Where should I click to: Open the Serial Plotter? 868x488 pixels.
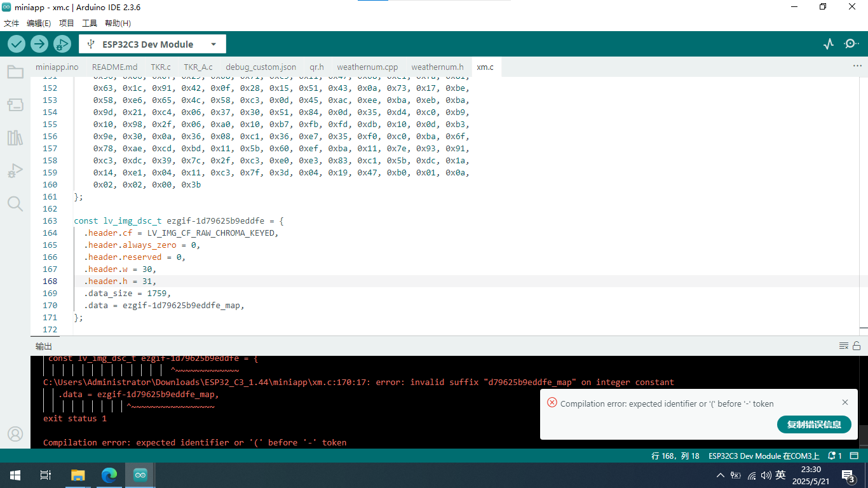[829, 44]
